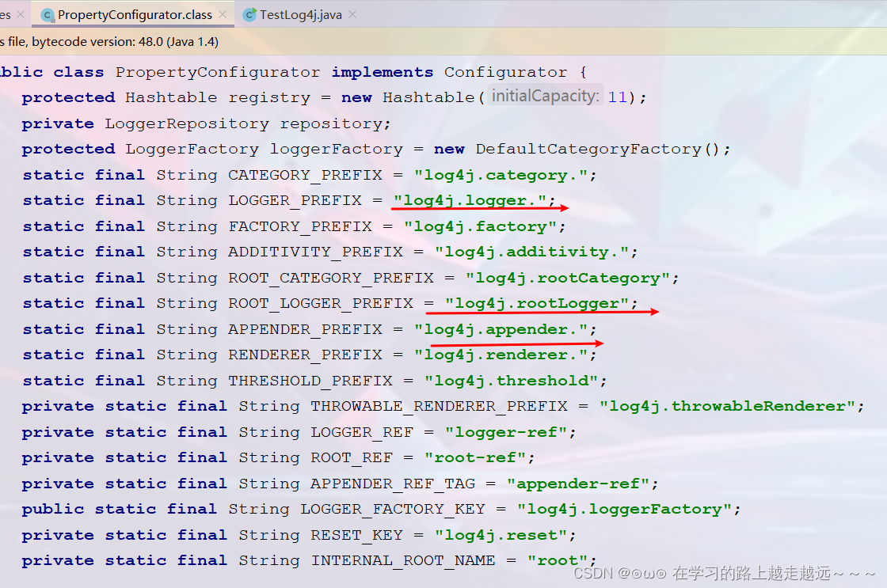Click the APPENDER_REF_TAG constant
The height and width of the screenshot is (588, 887).
(393, 484)
